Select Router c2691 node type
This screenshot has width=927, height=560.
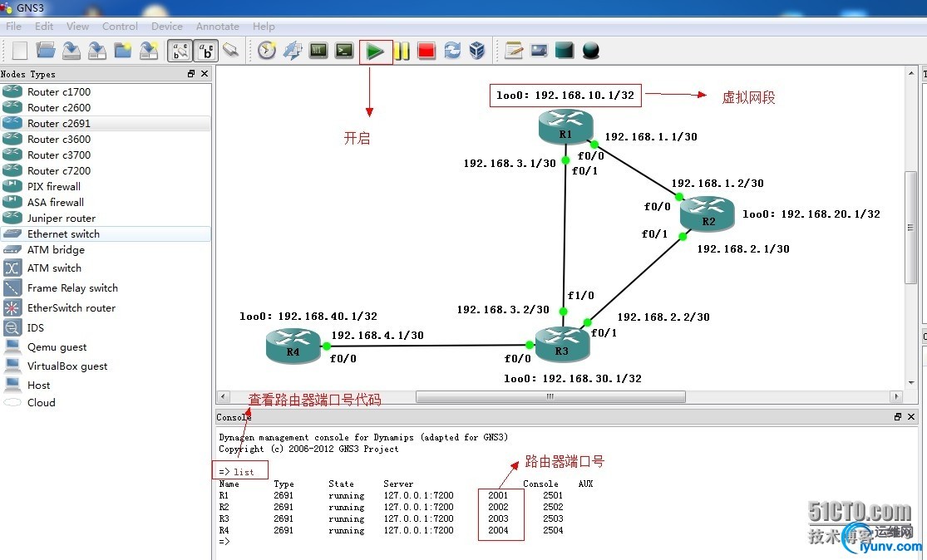106,124
